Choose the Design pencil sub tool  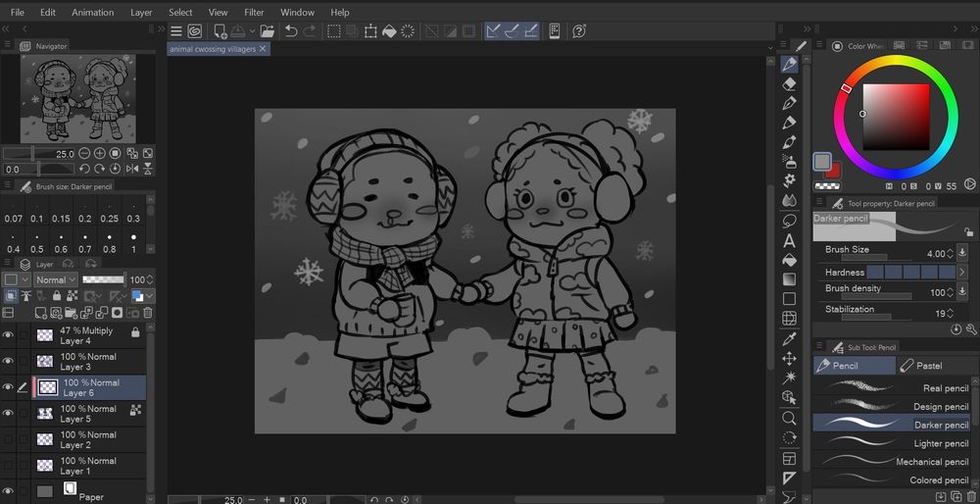pyautogui.click(x=892, y=406)
